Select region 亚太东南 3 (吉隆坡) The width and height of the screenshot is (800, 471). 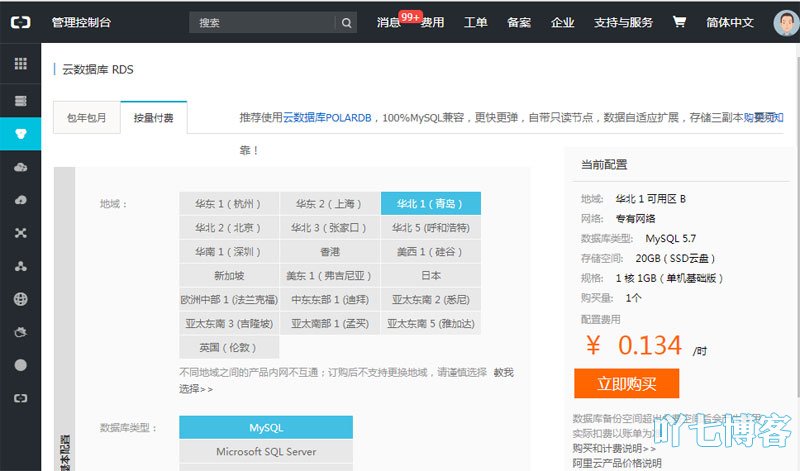click(229, 324)
